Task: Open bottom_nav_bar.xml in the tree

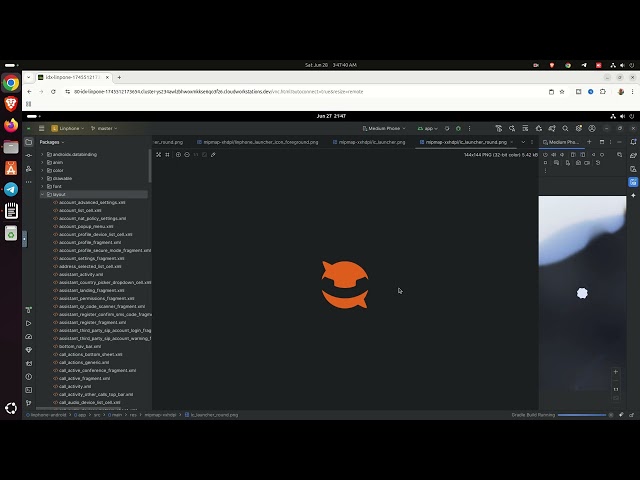Action: pos(77,346)
